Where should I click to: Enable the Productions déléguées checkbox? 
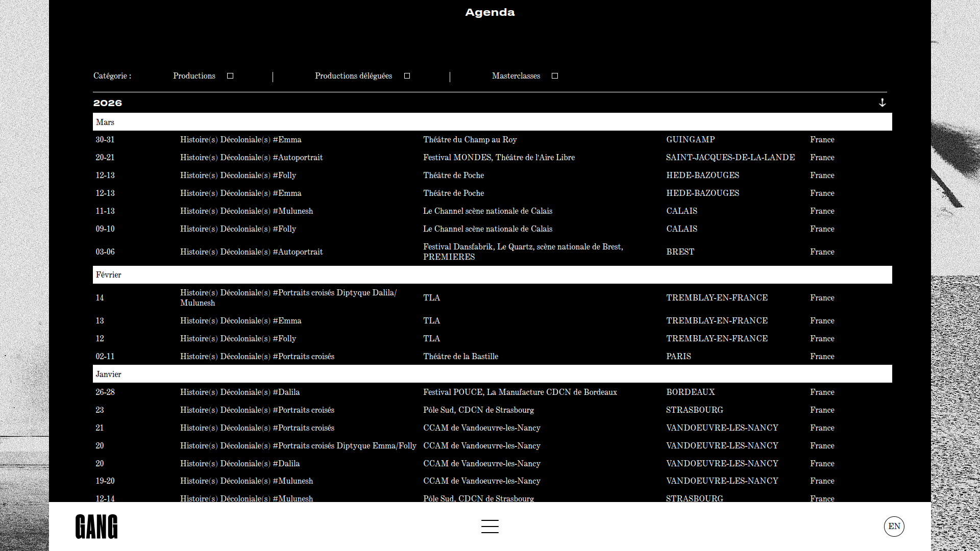click(407, 76)
